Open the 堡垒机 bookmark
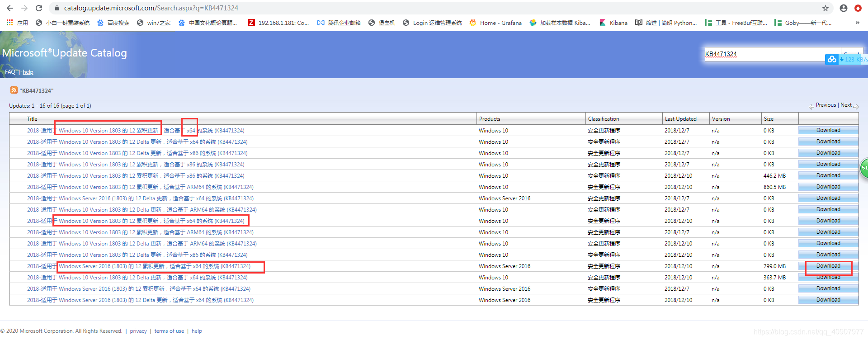This screenshot has width=868, height=340. (x=382, y=23)
